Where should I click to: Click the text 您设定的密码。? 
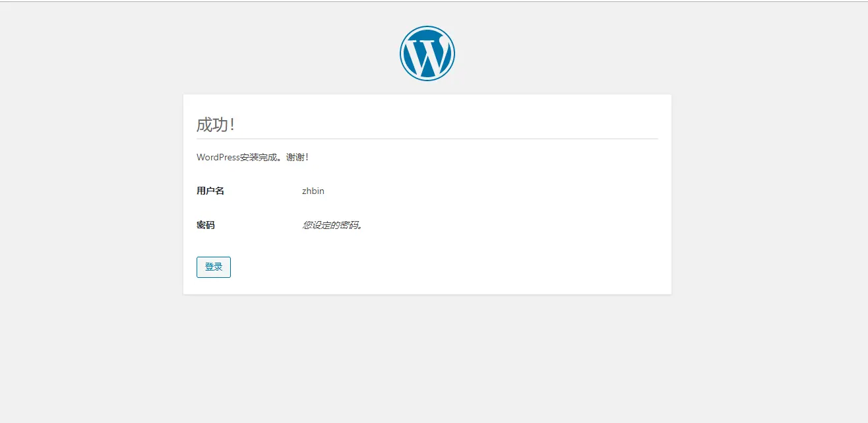pos(333,225)
